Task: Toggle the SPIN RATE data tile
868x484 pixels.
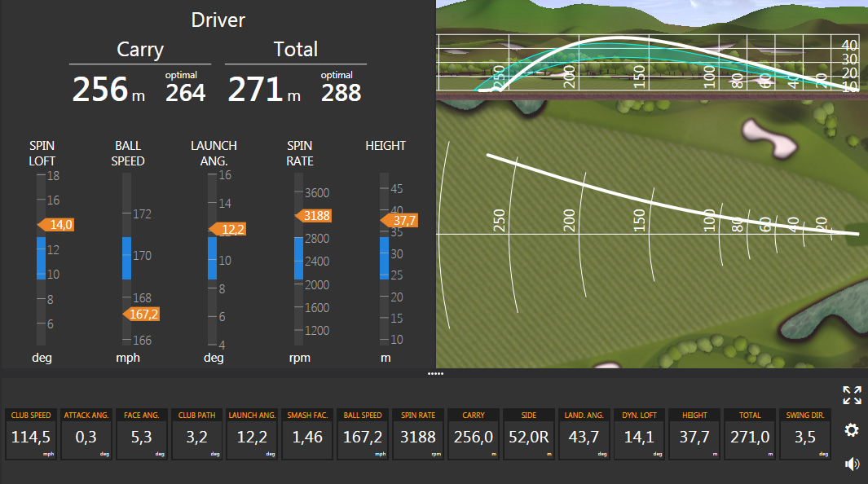Action: (x=418, y=434)
